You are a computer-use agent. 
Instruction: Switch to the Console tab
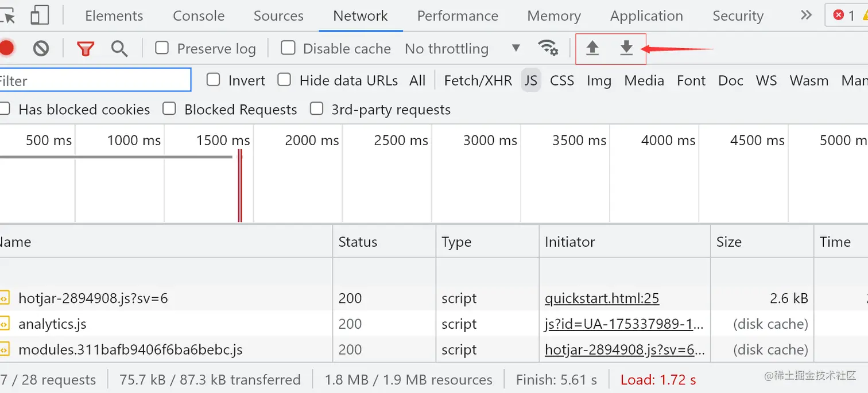pos(199,16)
